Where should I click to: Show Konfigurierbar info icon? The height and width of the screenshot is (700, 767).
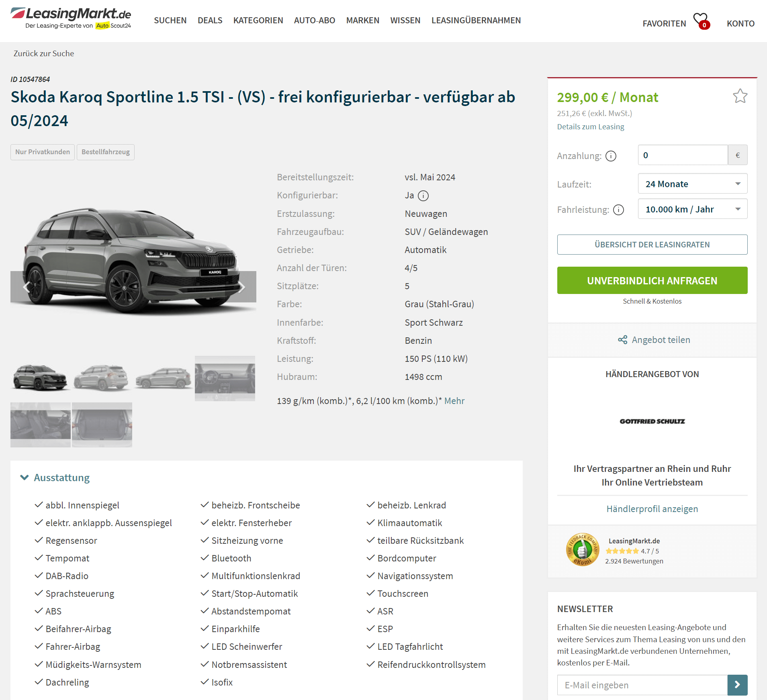click(x=423, y=196)
